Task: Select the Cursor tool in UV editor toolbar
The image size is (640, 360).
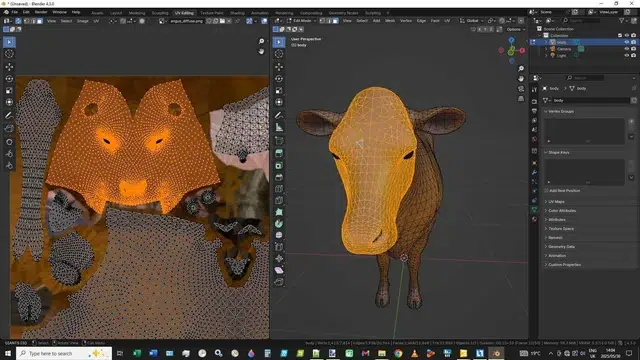Action: pyautogui.click(x=9, y=54)
